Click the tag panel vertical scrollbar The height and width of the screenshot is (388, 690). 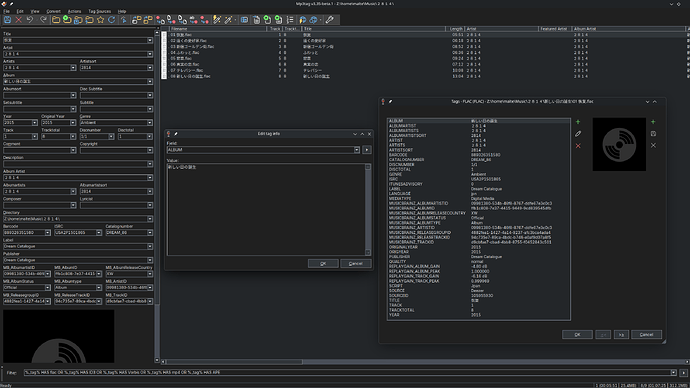point(157,196)
